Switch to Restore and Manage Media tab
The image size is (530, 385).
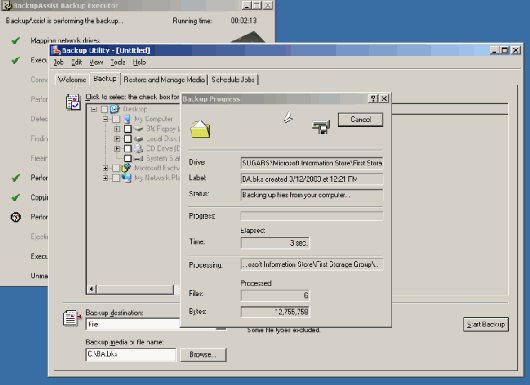(164, 79)
